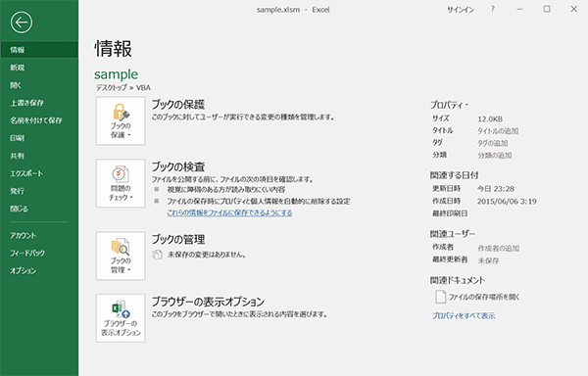Click the プロパティをすべて表示 link

(x=464, y=315)
